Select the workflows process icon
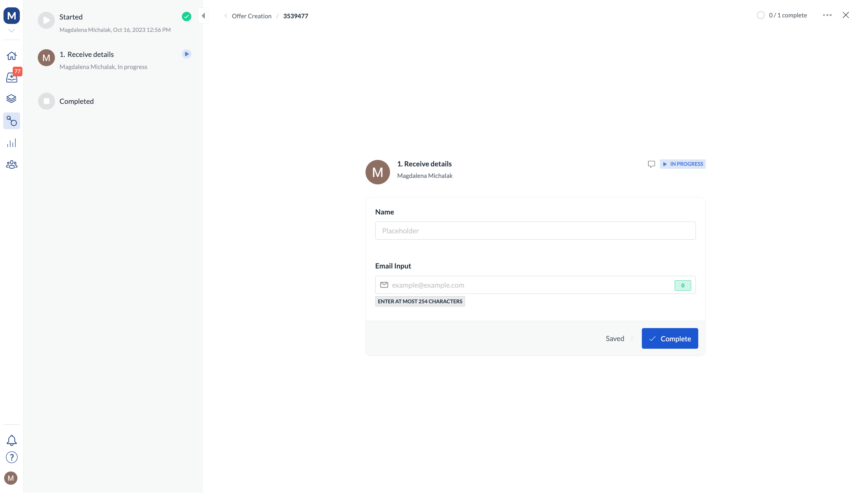This screenshot has width=868, height=493. tap(12, 121)
